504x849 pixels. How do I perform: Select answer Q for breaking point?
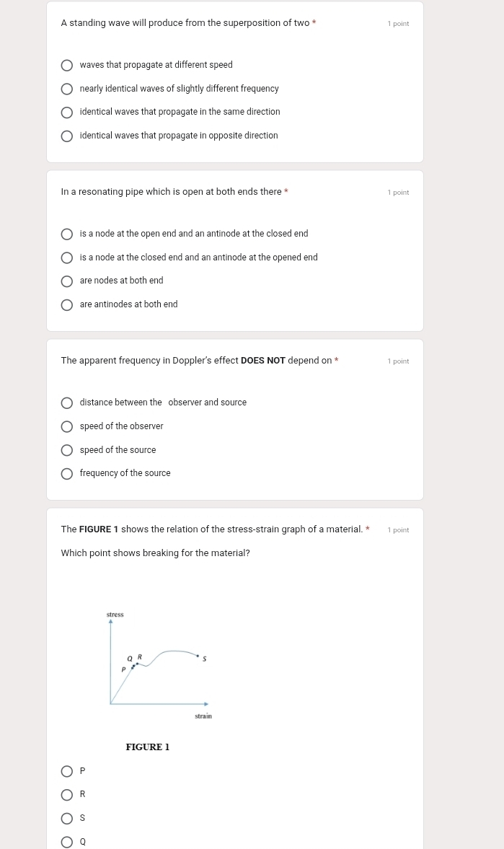[67, 842]
